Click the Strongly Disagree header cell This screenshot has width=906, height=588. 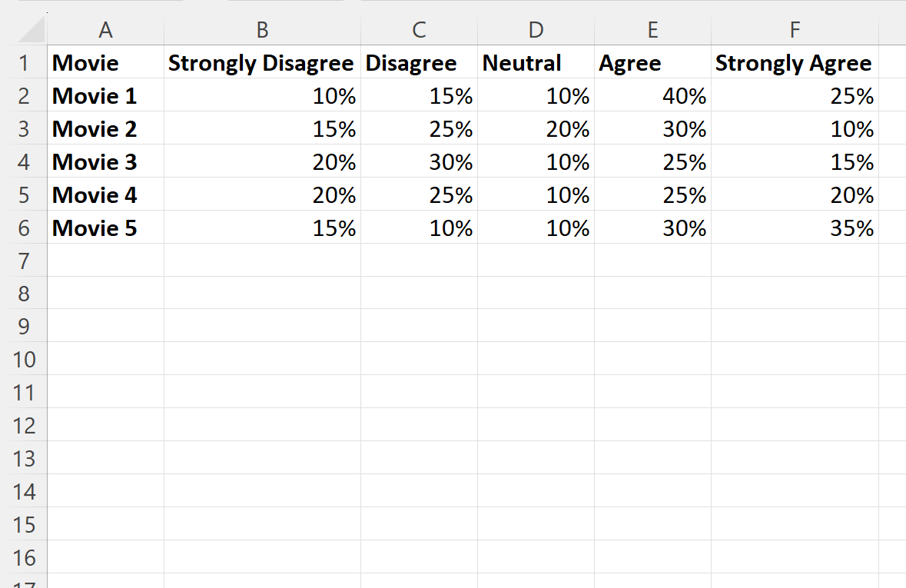coord(261,63)
